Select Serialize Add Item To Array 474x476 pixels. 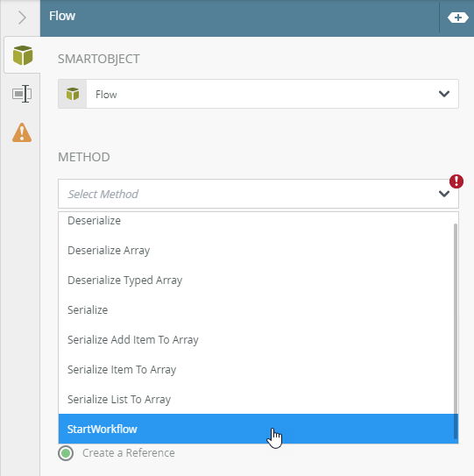(257, 340)
